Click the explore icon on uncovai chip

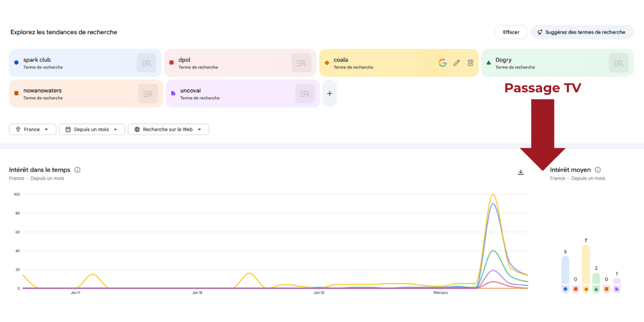click(305, 93)
